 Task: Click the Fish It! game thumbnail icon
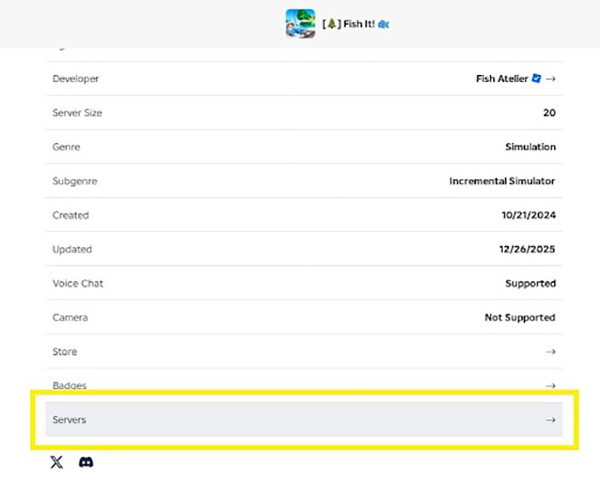coord(300,23)
